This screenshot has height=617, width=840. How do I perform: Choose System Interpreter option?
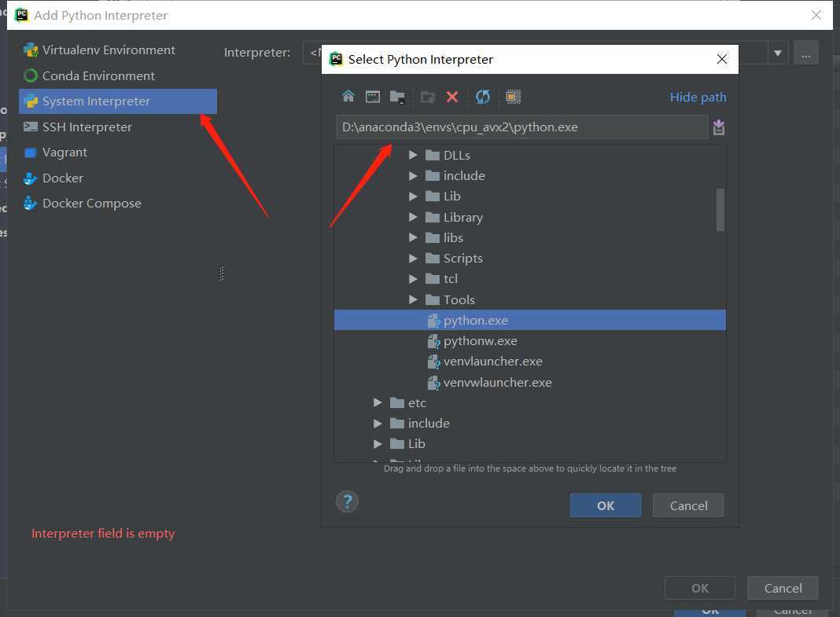[118, 101]
